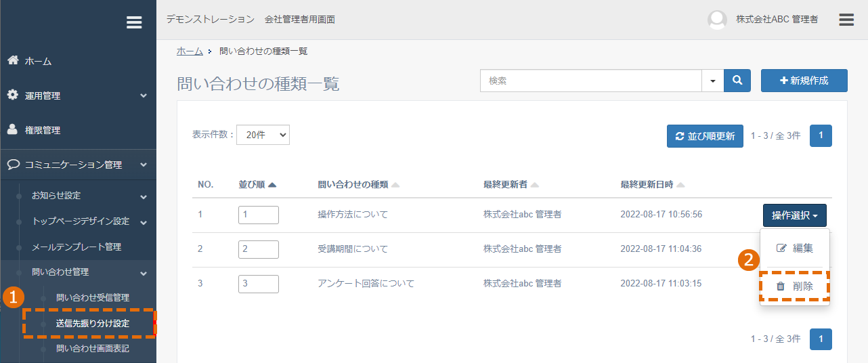
Task: Click the date 2022-08-17 10:56:56
Action: coord(661,215)
